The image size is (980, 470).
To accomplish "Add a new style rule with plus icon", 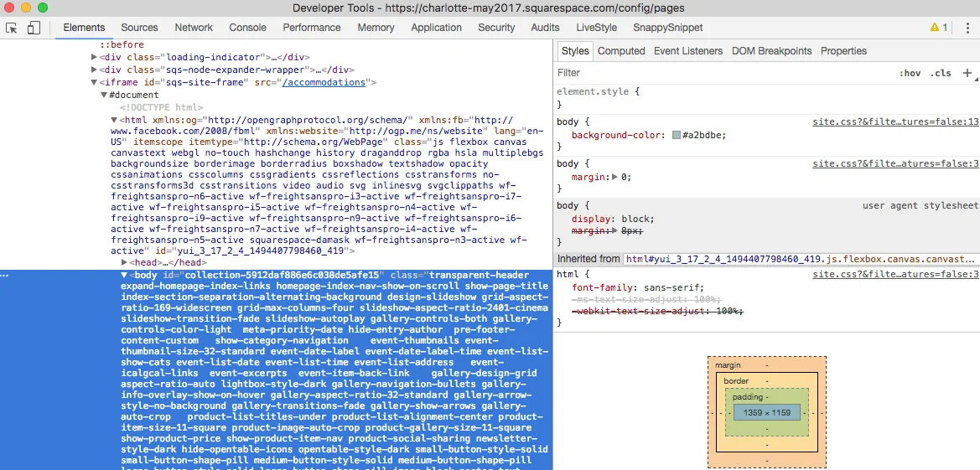I will pyautogui.click(x=967, y=73).
